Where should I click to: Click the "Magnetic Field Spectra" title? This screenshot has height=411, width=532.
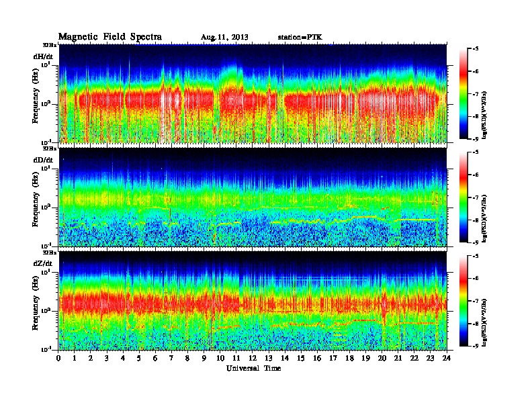click(110, 37)
